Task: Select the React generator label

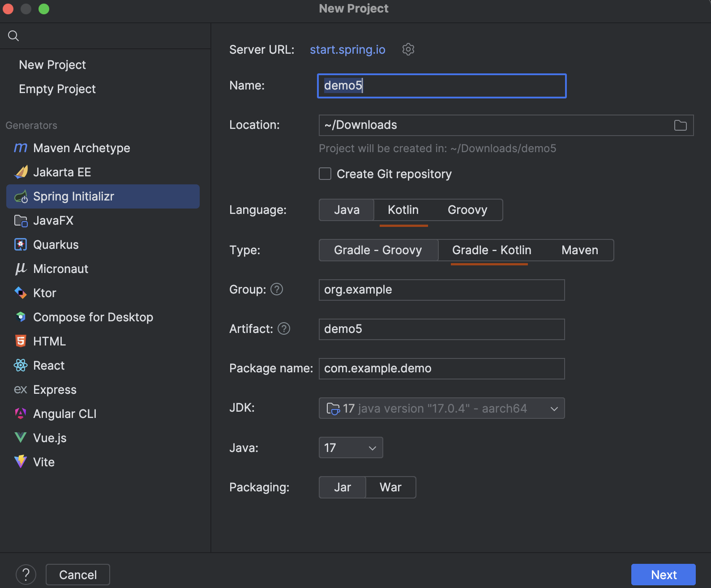Action: 49,365
